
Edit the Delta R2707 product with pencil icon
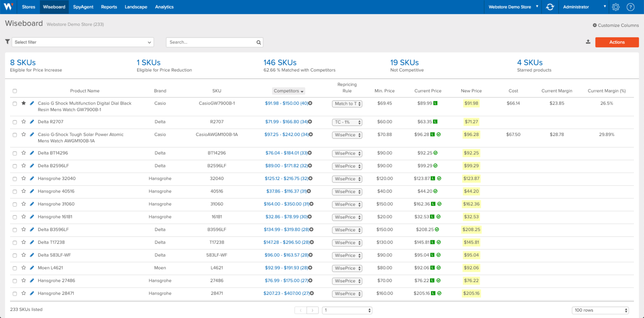click(31, 122)
